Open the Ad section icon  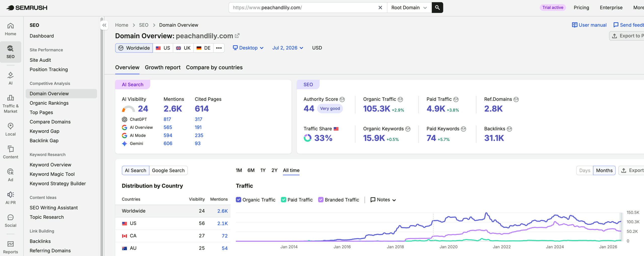point(10,175)
